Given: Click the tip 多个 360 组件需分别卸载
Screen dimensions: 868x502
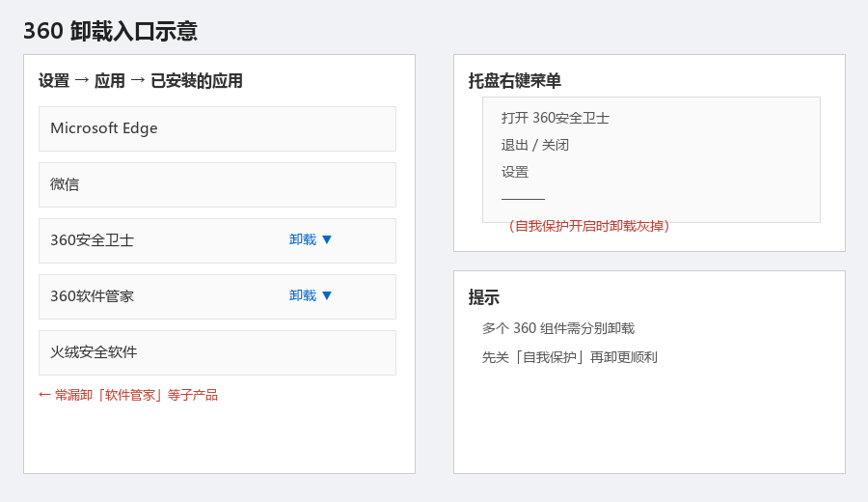Looking at the screenshot, I should [x=558, y=328].
